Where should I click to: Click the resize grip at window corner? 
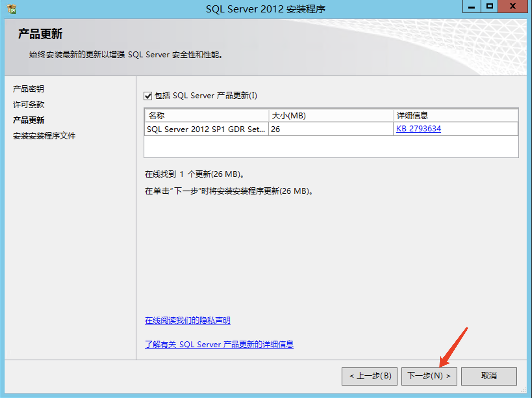[x=523, y=390]
